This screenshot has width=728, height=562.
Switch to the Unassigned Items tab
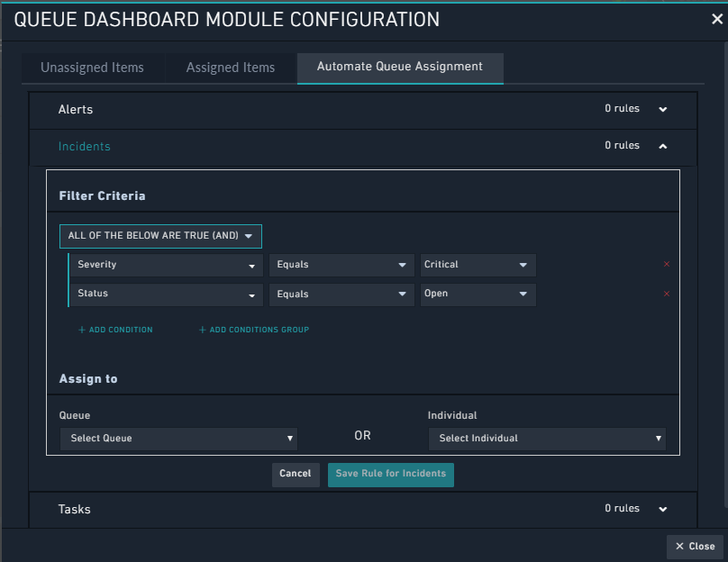[93, 68]
